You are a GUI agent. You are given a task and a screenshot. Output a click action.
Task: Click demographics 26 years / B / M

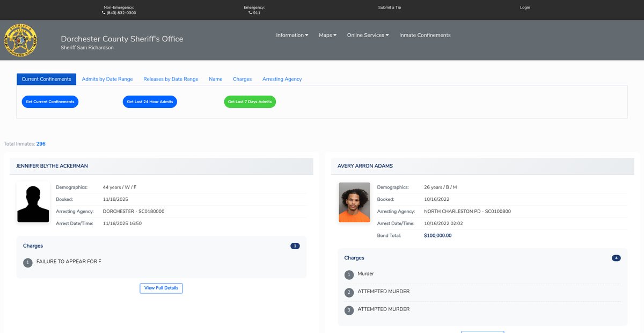click(x=441, y=187)
